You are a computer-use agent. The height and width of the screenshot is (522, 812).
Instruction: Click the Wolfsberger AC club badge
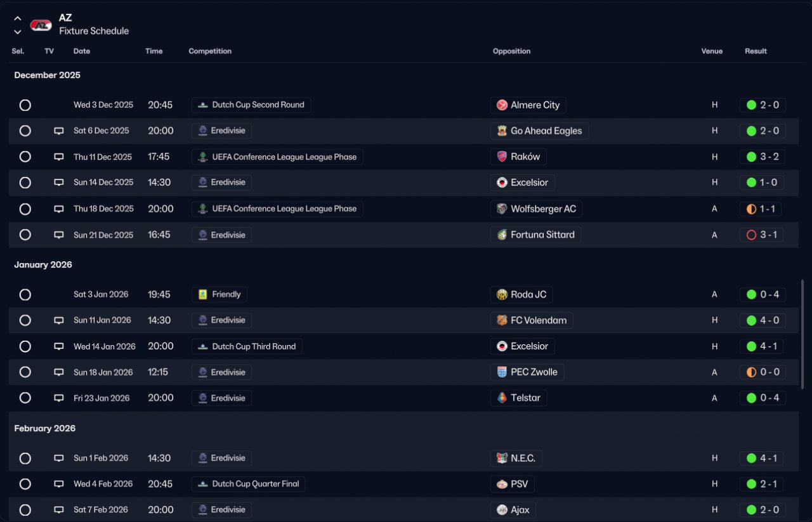point(502,209)
